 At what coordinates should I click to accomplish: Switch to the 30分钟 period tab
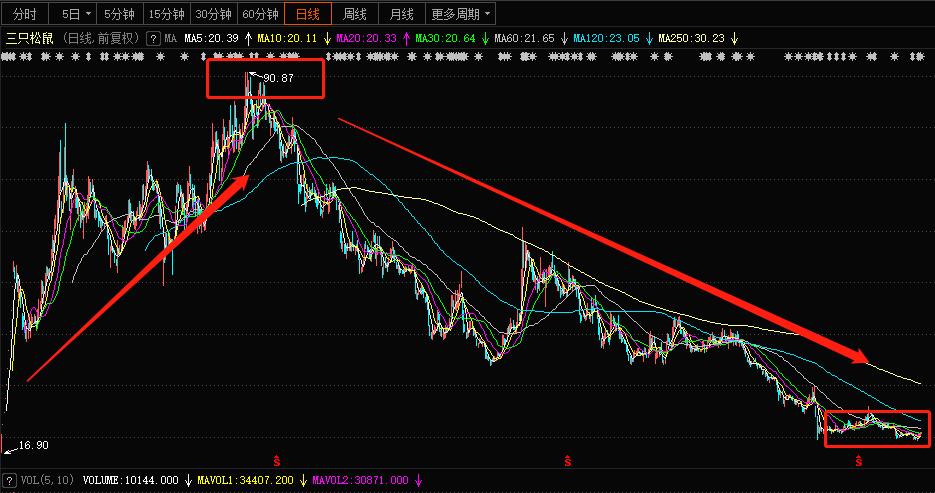[213, 14]
